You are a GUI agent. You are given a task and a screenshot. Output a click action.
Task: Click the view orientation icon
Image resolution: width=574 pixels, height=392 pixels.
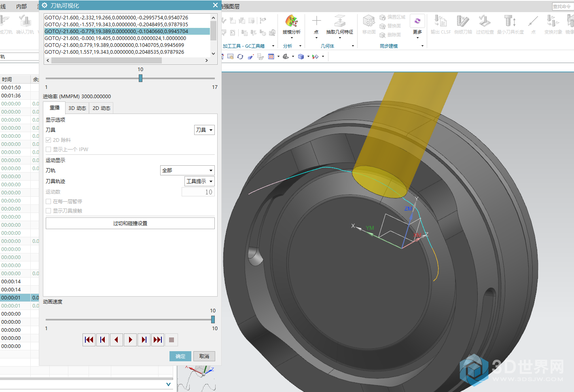[x=286, y=57]
